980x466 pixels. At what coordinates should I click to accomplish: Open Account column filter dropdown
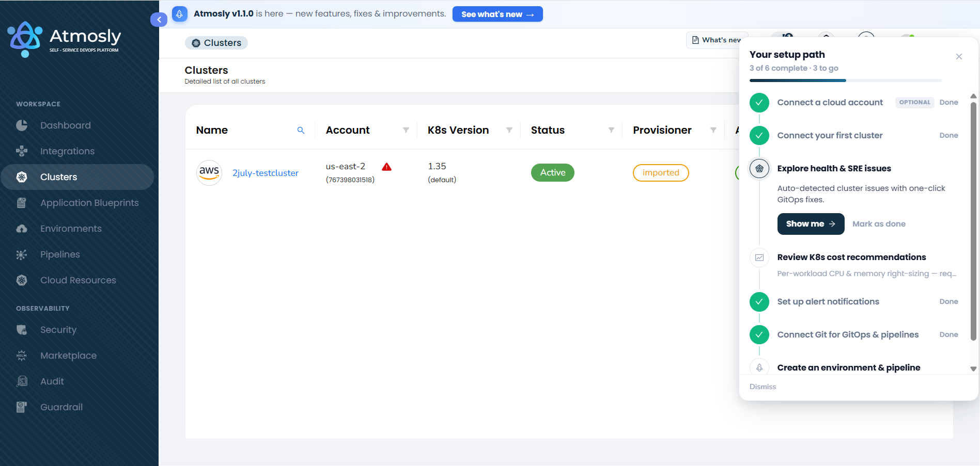pyautogui.click(x=406, y=130)
